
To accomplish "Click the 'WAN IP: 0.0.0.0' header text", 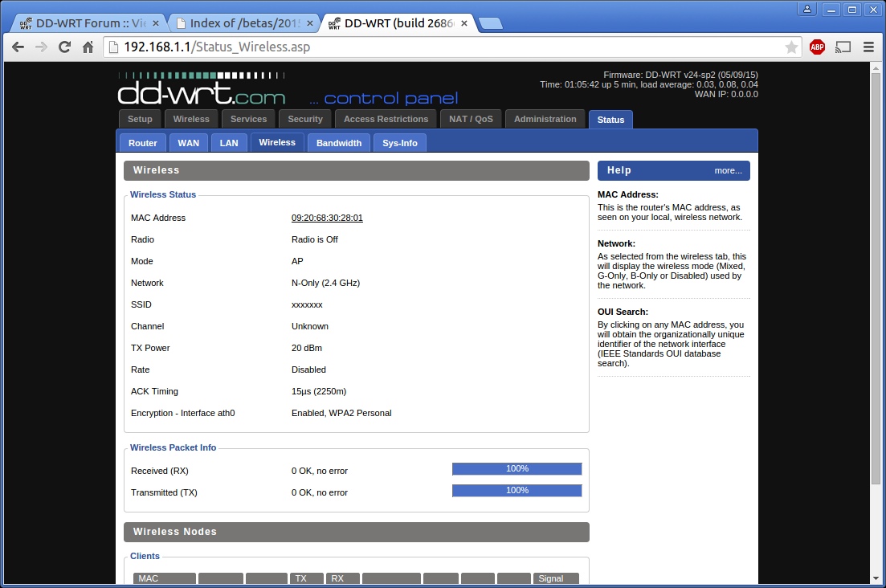I will coord(726,94).
